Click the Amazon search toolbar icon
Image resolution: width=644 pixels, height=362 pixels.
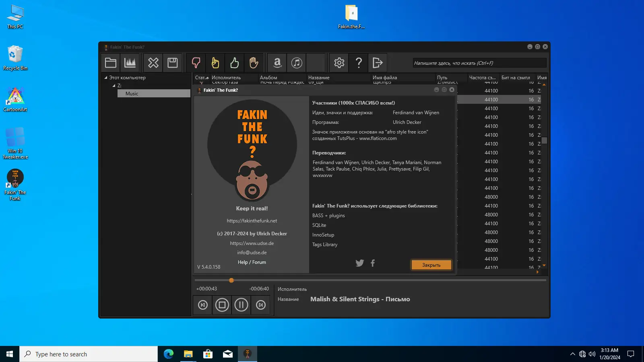(277, 63)
